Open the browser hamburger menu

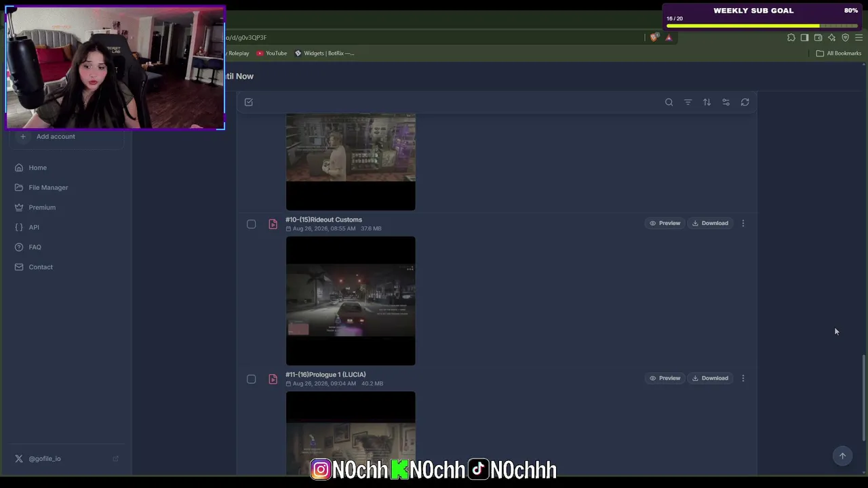(859, 38)
